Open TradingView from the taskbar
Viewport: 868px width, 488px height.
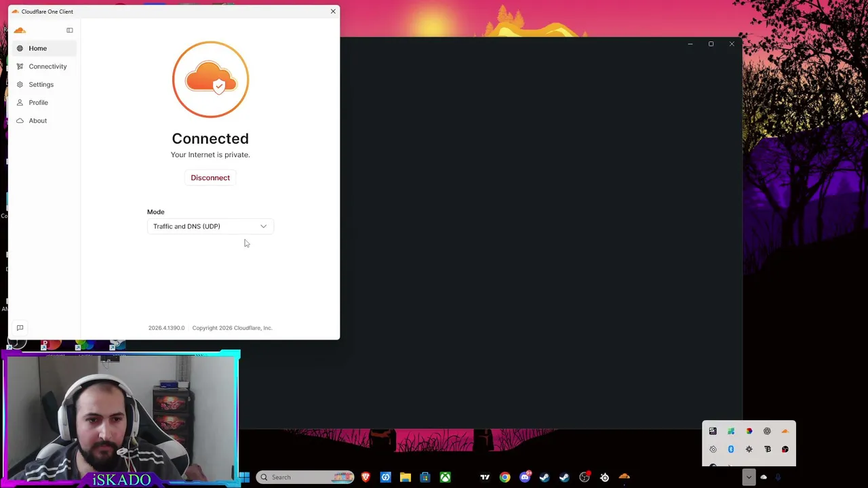[x=485, y=477]
